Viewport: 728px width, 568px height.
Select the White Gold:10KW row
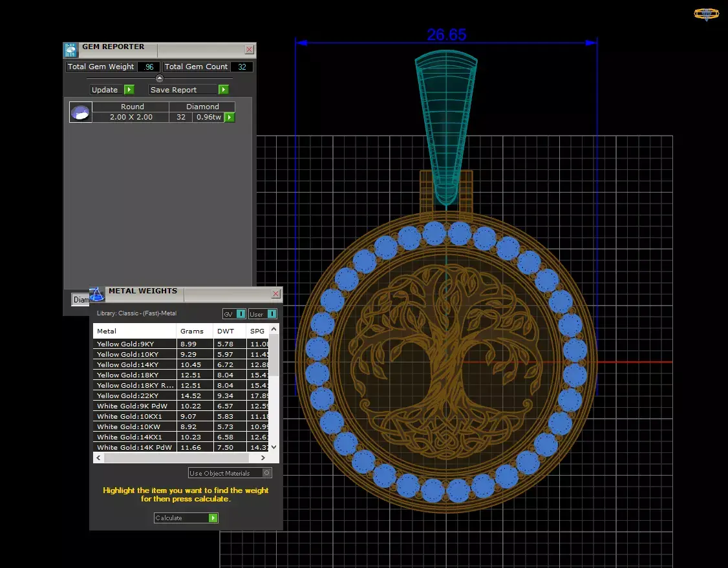click(x=181, y=426)
